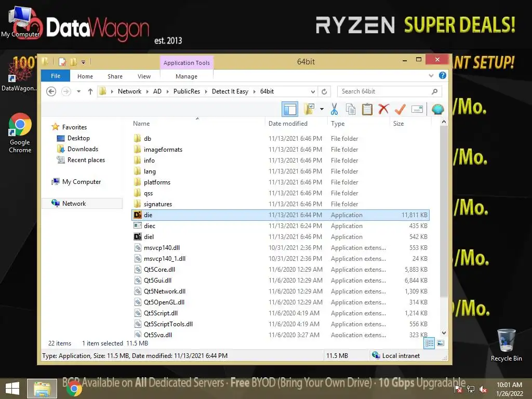Open Recycle Bin on desktop
Screen dimensions: 532x399
click(x=506, y=345)
